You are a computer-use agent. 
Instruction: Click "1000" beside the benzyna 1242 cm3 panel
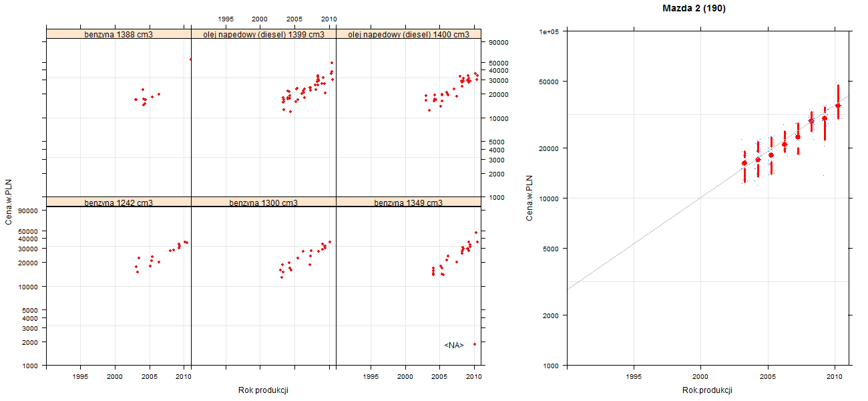click(31, 366)
